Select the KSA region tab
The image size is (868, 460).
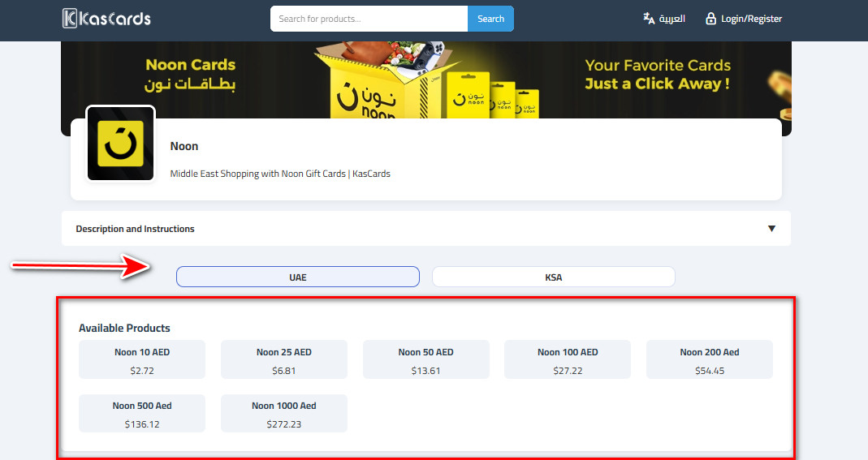[554, 277]
